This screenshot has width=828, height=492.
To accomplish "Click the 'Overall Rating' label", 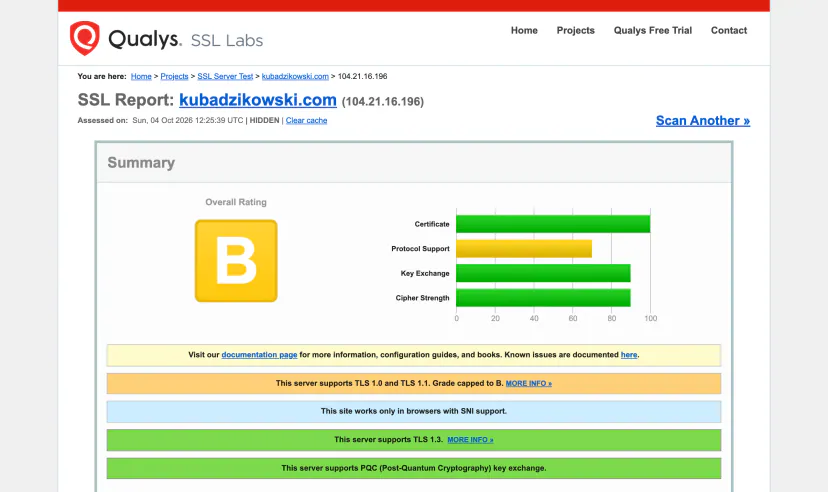I will pyautogui.click(x=236, y=202).
